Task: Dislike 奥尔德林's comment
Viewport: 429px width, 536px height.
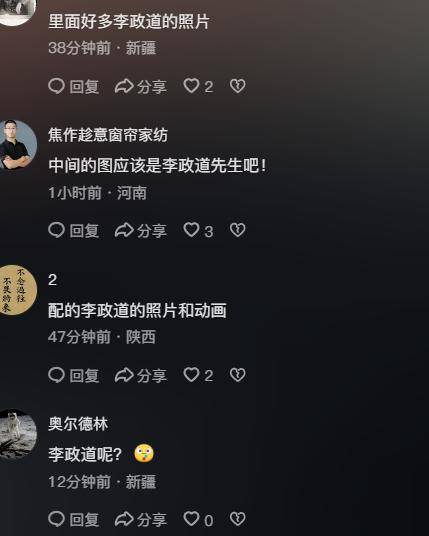Action: (x=238, y=519)
